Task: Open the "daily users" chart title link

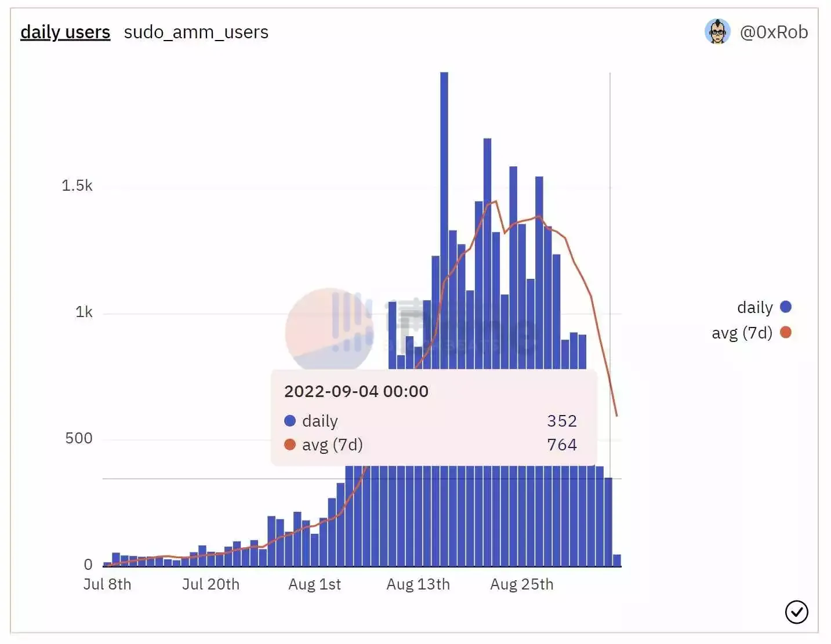Action: coord(65,32)
